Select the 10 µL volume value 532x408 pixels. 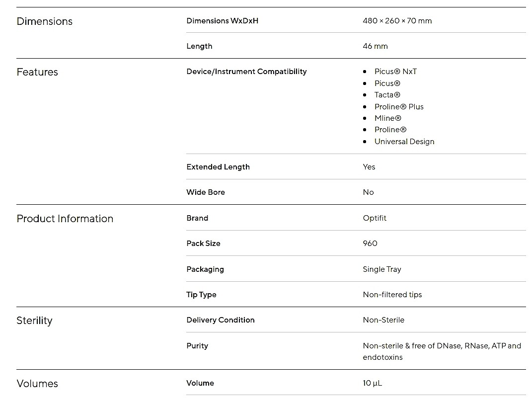[x=372, y=383]
